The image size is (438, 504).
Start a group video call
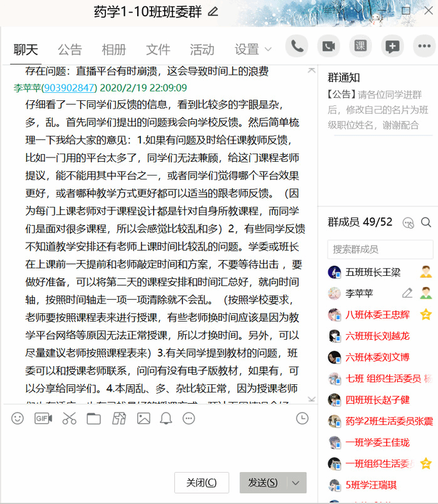point(328,46)
